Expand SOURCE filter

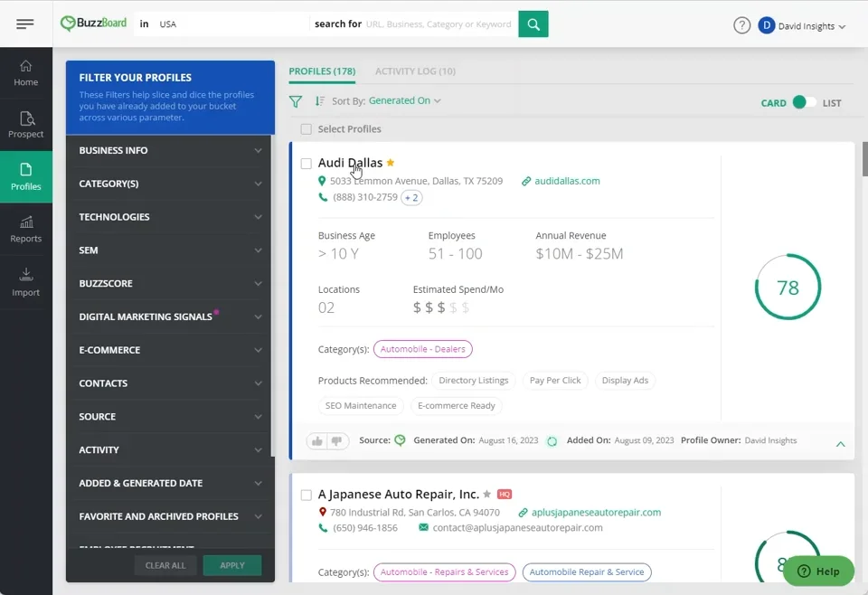(x=170, y=416)
